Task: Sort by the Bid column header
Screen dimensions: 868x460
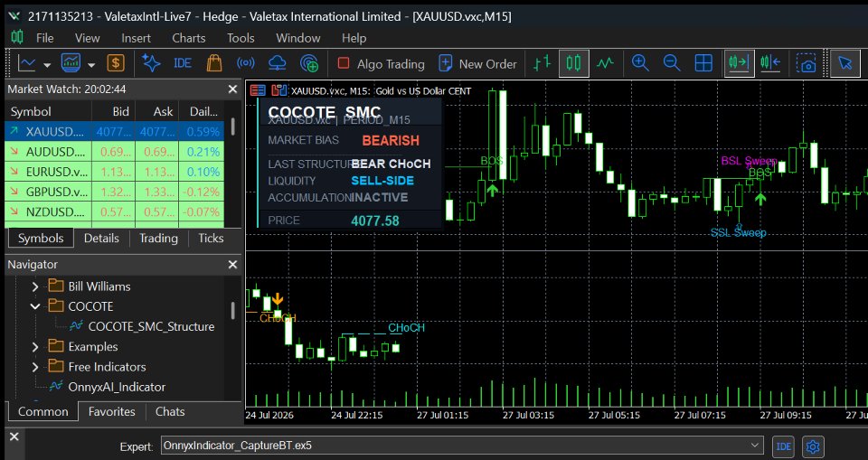Action: pyautogui.click(x=113, y=111)
